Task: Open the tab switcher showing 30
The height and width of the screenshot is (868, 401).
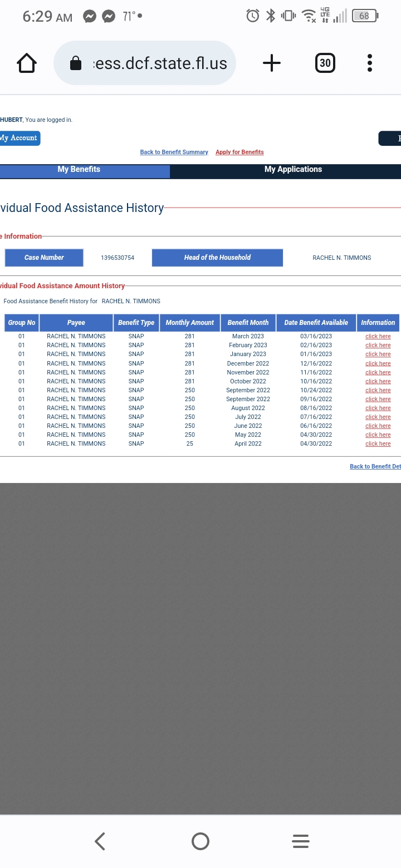Action: click(325, 63)
